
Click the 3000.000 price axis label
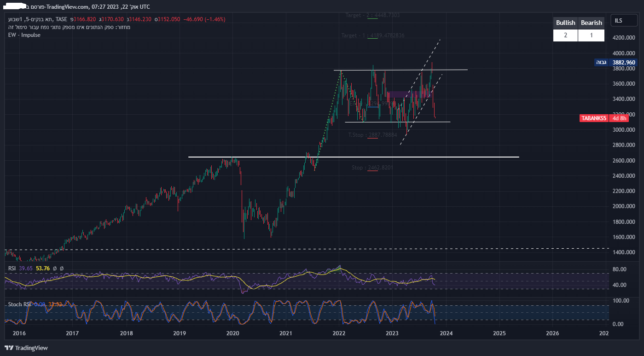pyautogui.click(x=625, y=130)
